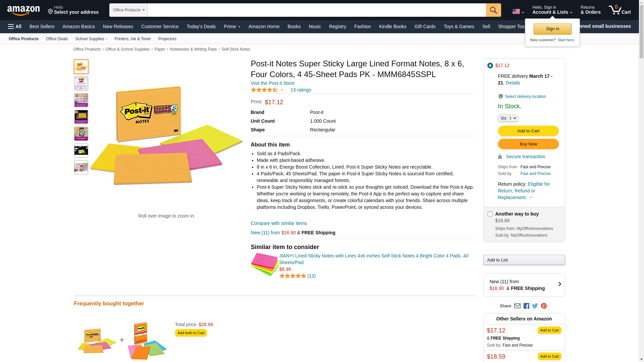Image resolution: width=644 pixels, height=362 pixels.
Task: Open the All hamburger menu
Action: [15, 26]
